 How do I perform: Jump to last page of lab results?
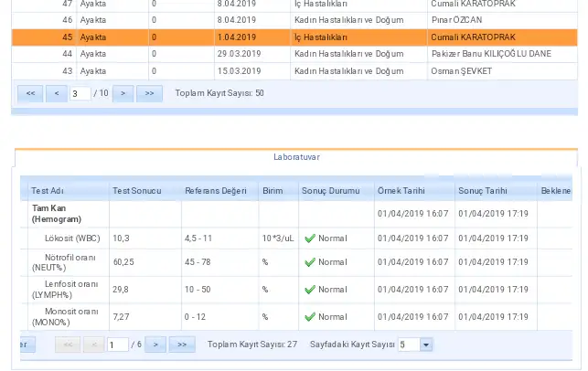(183, 344)
